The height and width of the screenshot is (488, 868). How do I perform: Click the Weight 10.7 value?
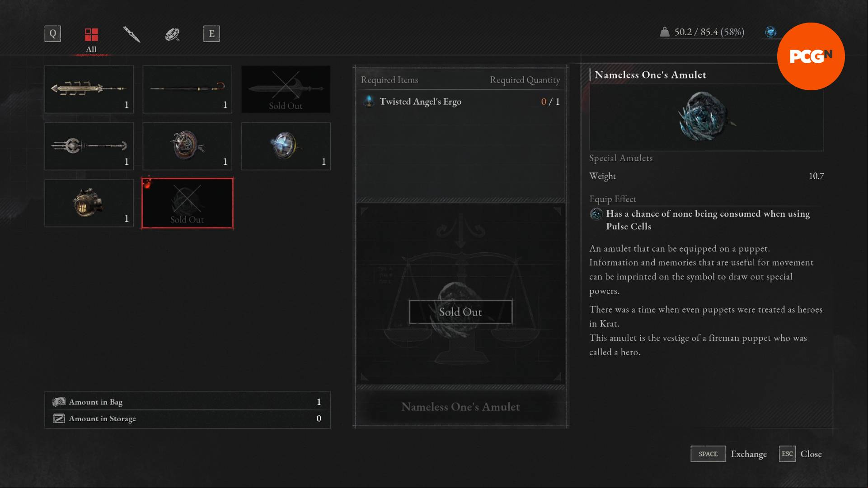(x=816, y=176)
